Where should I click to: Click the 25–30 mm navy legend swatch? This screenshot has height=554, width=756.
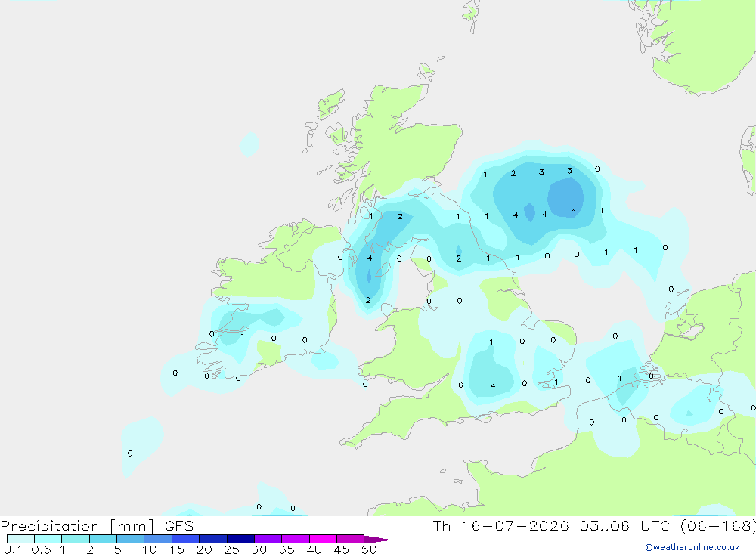click(240, 539)
